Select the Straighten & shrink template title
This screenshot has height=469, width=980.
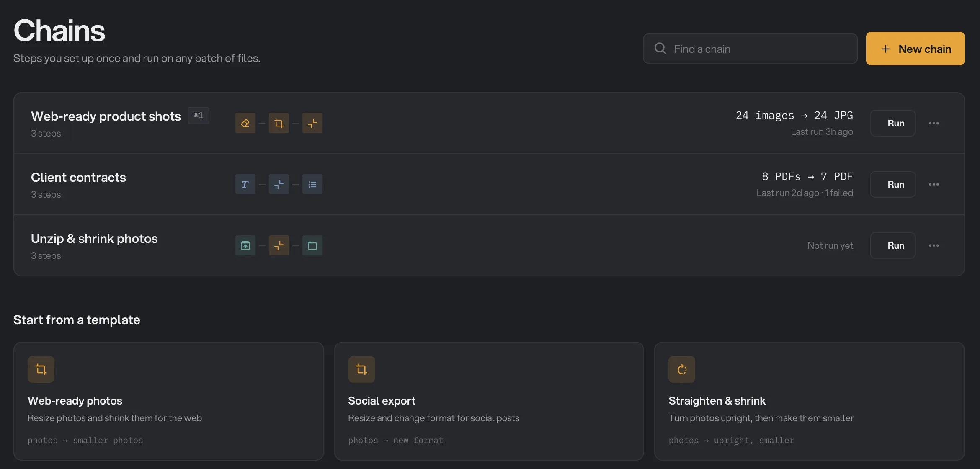pos(717,401)
